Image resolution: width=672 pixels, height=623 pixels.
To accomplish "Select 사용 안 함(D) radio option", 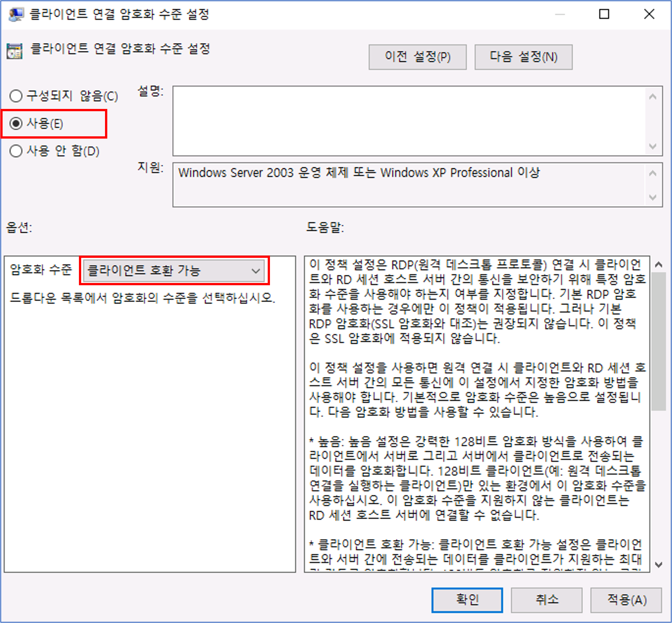I will tap(16, 151).
